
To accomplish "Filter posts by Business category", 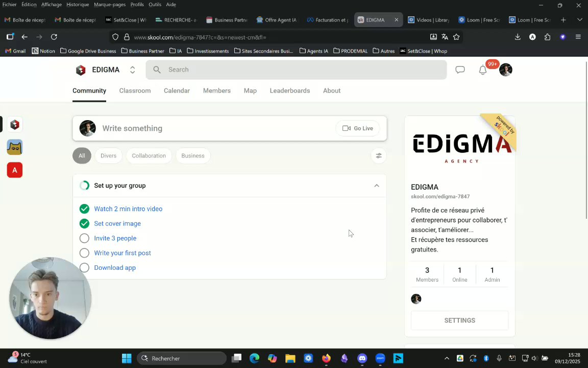I will 193,156.
